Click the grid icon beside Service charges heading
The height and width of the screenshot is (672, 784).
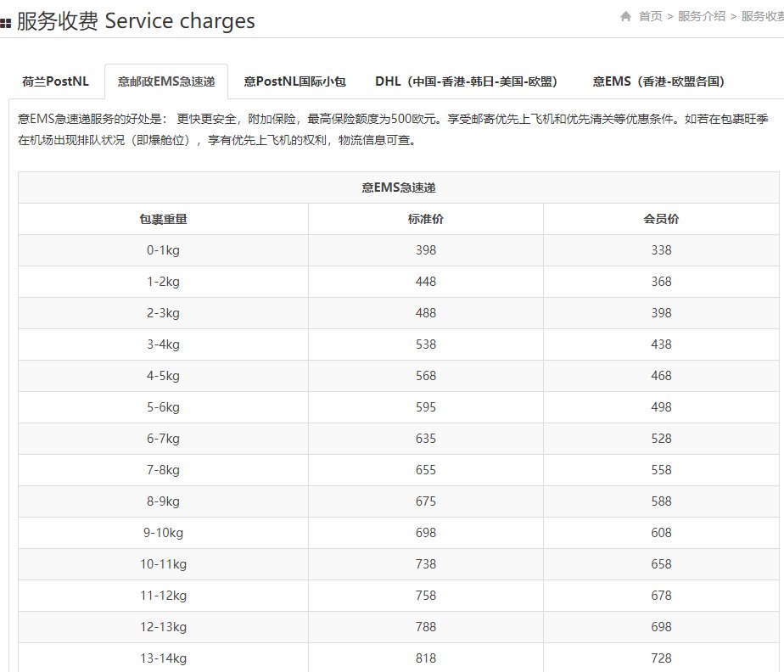tap(5, 23)
